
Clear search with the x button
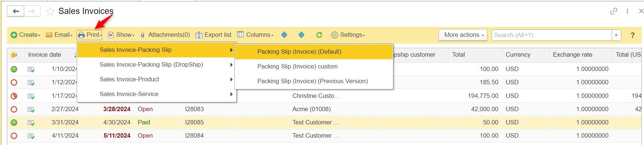coord(616,35)
